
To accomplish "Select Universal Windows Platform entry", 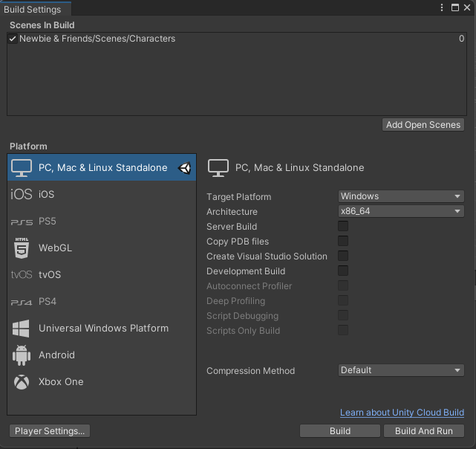I will coord(102,329).
